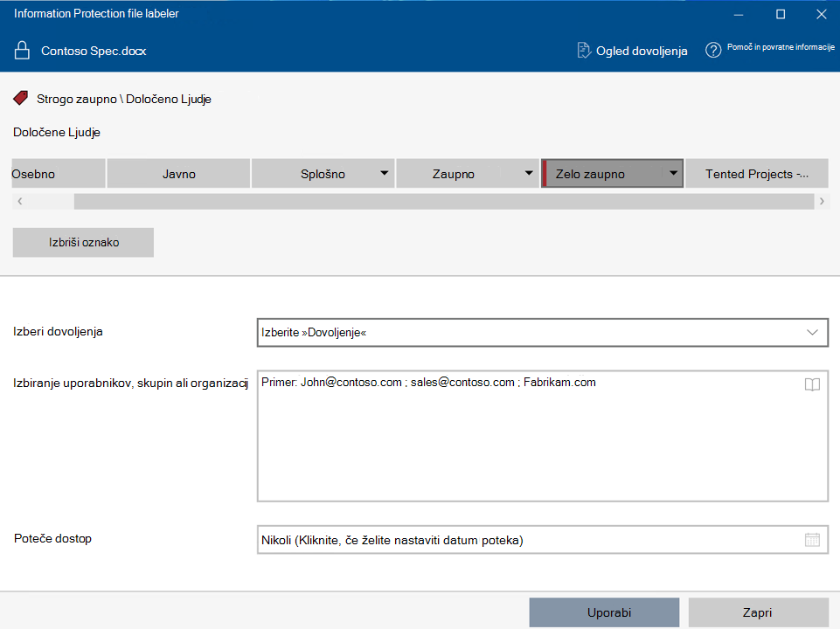Image resolution: width=840 pixels, height=629 pixels.
Task: Maximize the file labeler window
Action: pos(781,14)
